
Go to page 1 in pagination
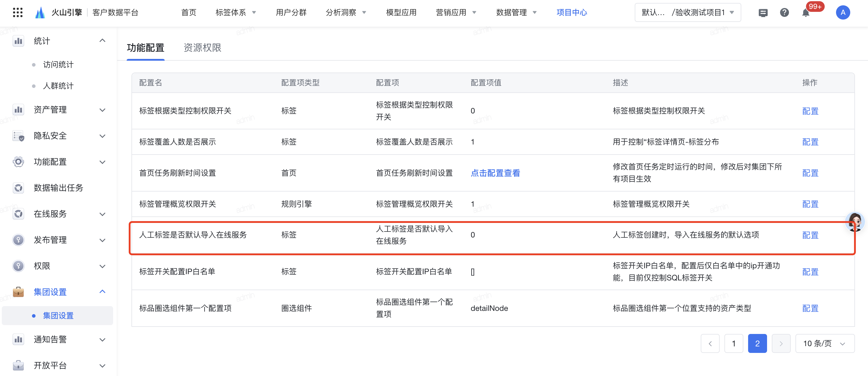pyautogui.click(x=733, y=343)
